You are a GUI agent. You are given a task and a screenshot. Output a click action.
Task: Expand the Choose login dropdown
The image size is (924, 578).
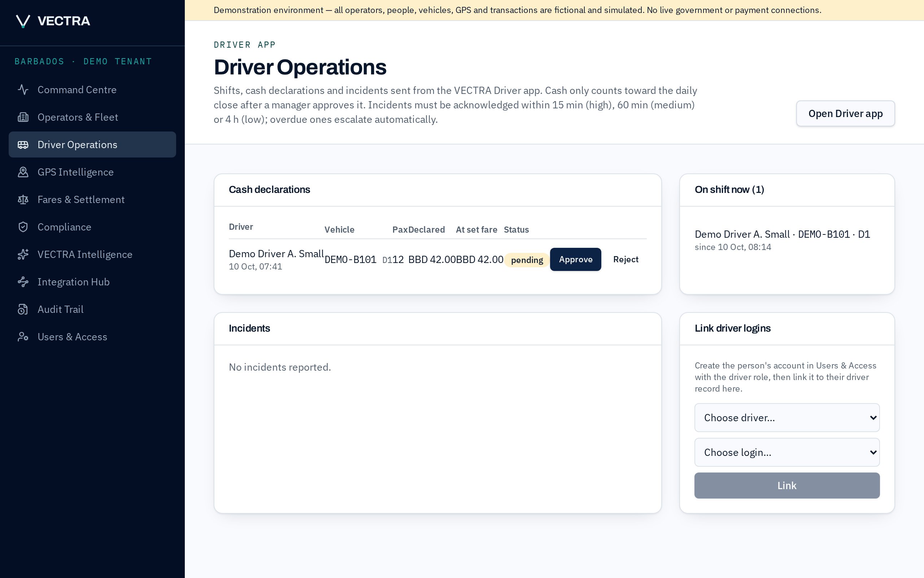coord(787,452)
